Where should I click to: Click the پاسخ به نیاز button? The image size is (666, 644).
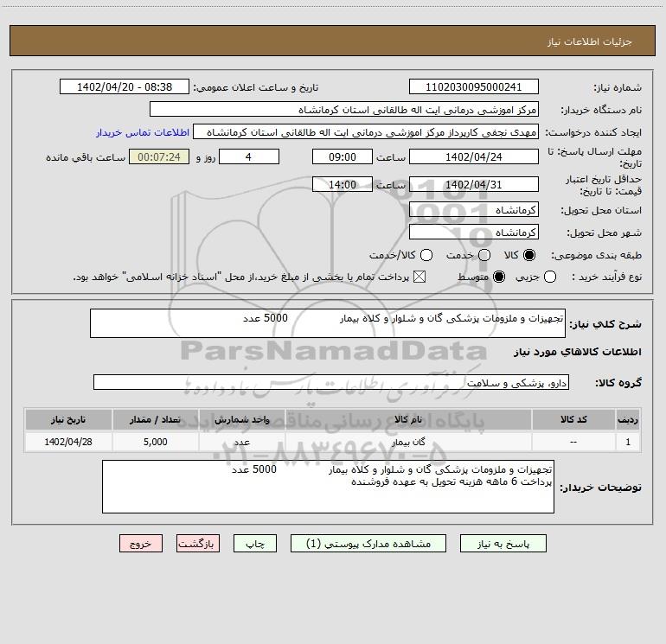pyautogui.click(x=503, y=544)
